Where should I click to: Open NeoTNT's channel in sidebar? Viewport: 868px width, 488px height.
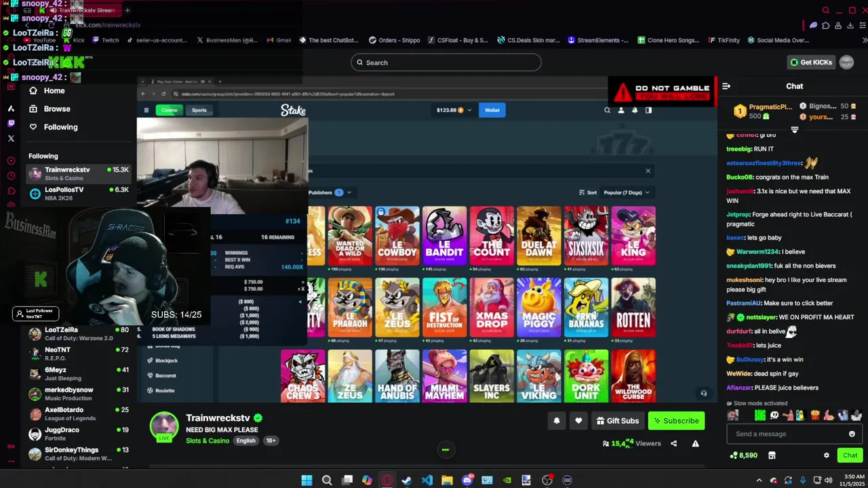pyautogui.click(x=78, y=353)
